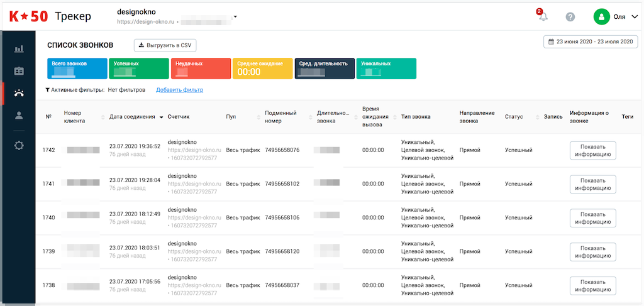Click Весь трафик pool in row 1738

coord(243,285)
